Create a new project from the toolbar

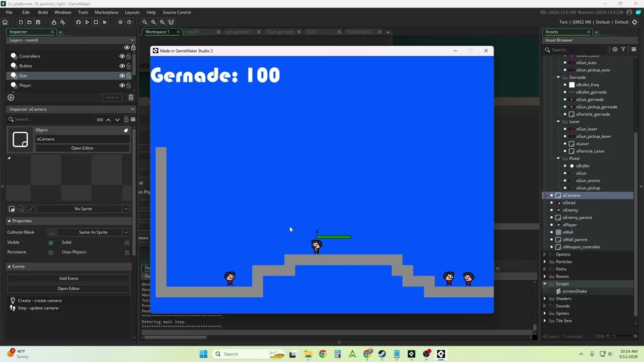[21, 22]
